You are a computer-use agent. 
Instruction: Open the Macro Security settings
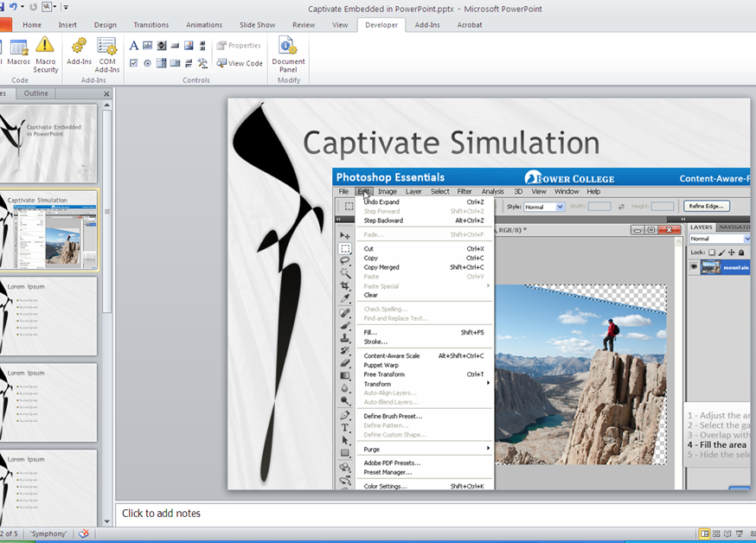(45, 54)
